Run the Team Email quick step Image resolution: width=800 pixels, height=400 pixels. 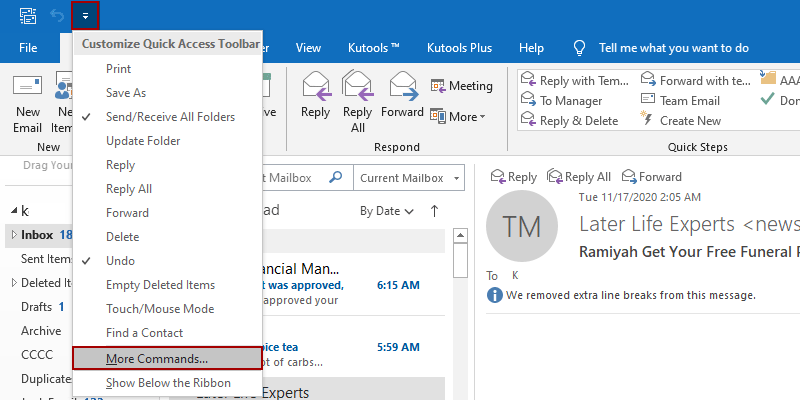[680, 101]
